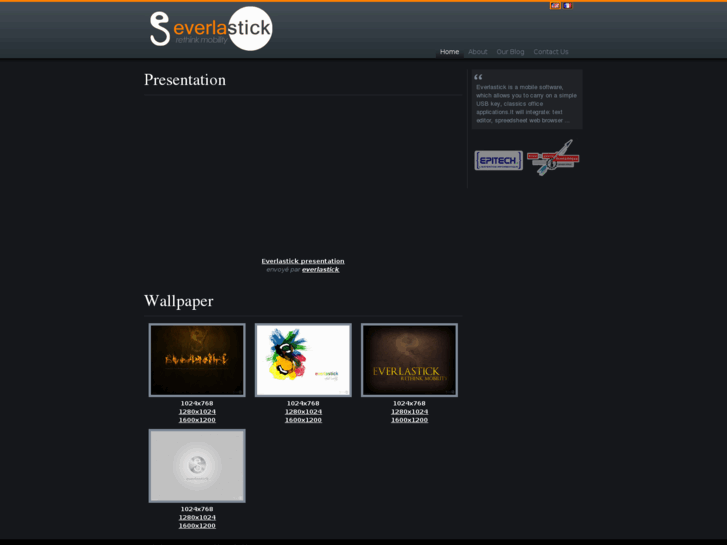Download 1280x1024 of the fire wallpaper

(197, 412)
